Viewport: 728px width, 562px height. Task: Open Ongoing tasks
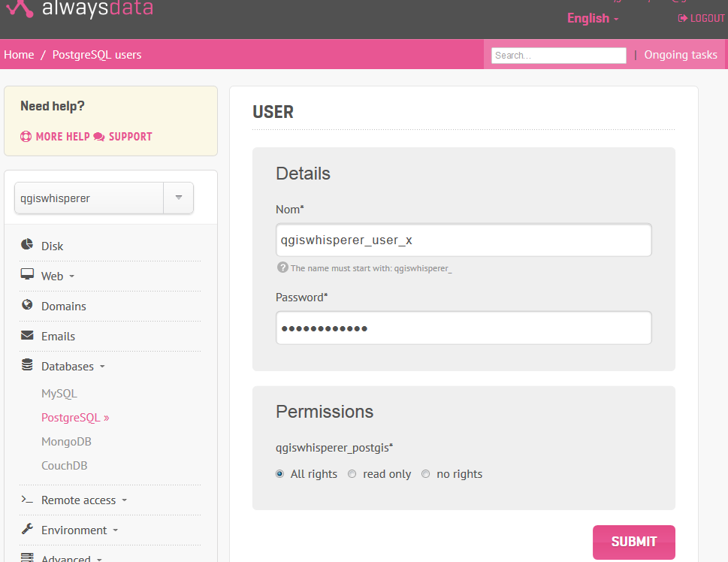(x=680, y=55)
